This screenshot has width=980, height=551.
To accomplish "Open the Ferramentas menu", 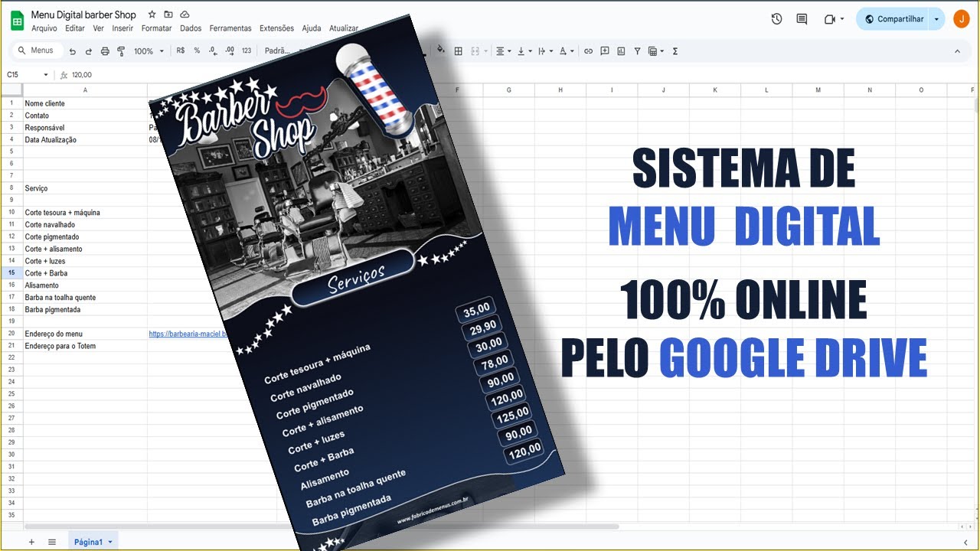I will pyautogui.click(x=230, y=28).
